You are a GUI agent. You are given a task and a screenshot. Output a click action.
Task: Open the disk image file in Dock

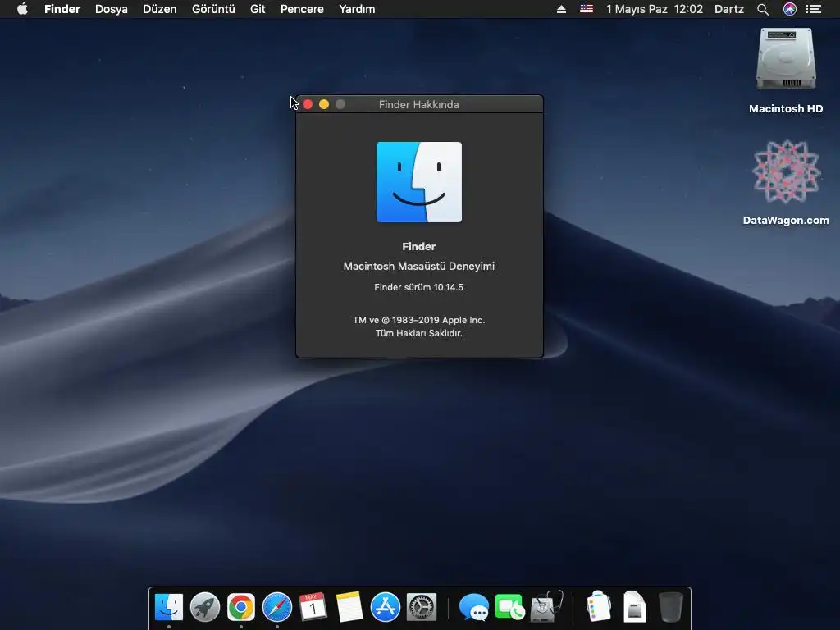tap(635, 606)
